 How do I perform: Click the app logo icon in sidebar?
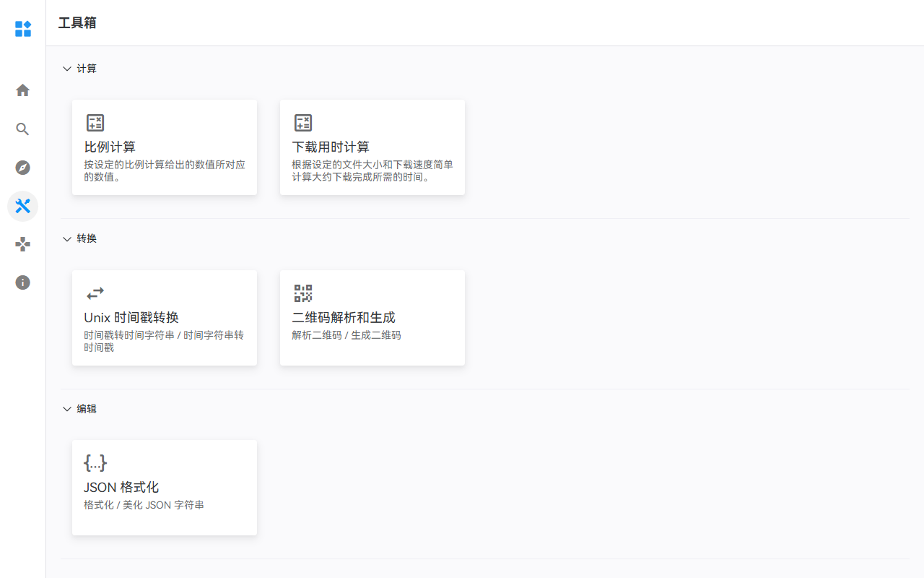tap(23, 29)
